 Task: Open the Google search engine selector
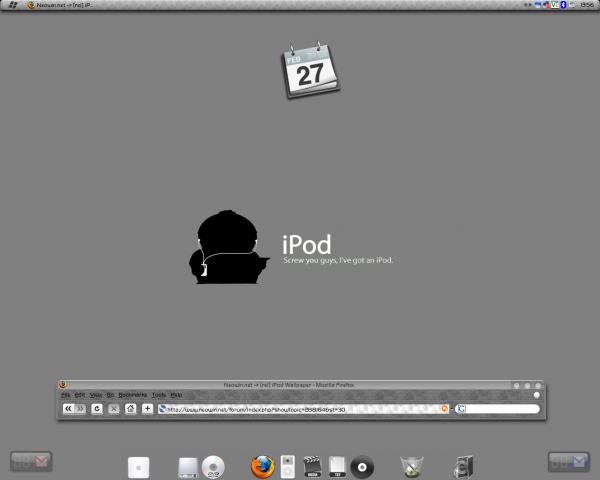coord(461,409)
